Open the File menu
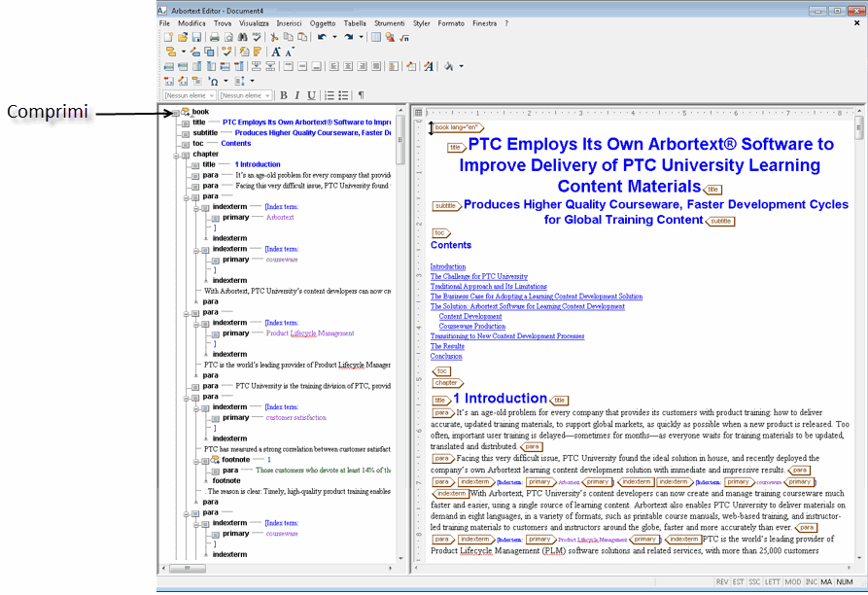This screenshot has height=595, width=868. [164, 23]
